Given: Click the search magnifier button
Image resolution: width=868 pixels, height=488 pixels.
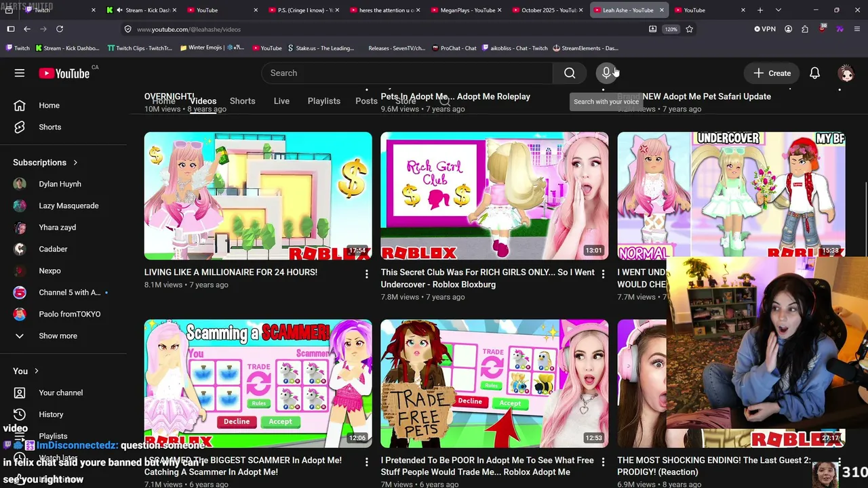Looking at the screenshot, I should click(x=570, y=73).
